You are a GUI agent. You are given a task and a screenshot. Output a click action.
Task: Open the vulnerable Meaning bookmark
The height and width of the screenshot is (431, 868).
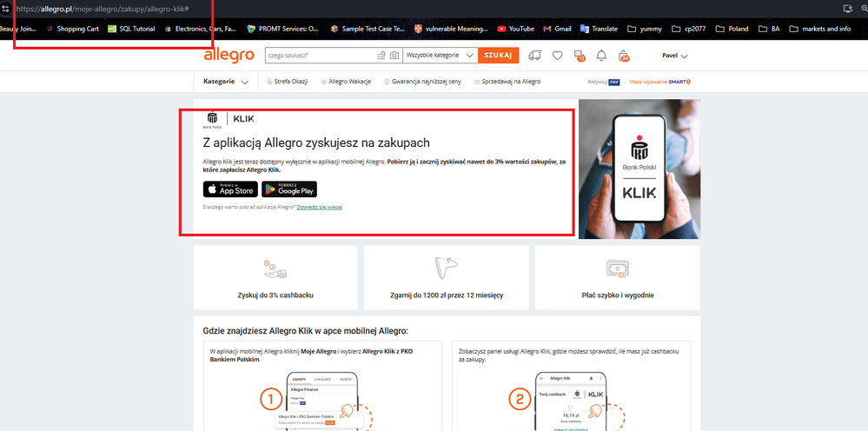click(x=451, y=29)
